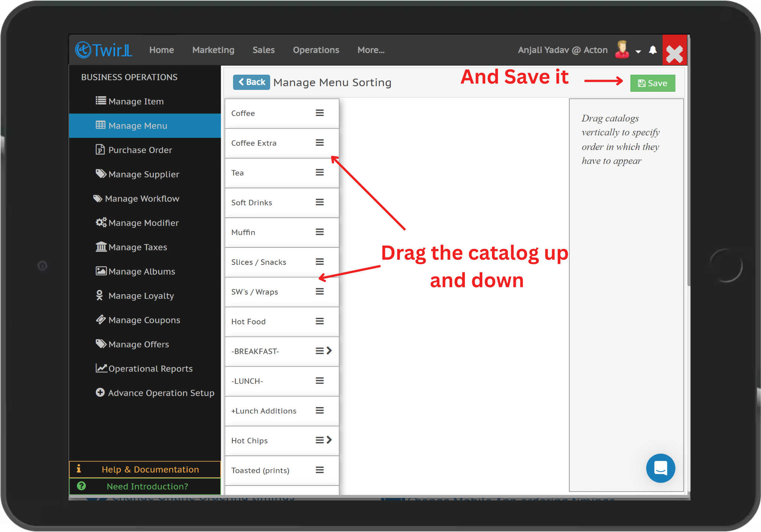This screenshot has height=532, width=761.
Task: Click Need Introduction? link
Action: [145, 486]
